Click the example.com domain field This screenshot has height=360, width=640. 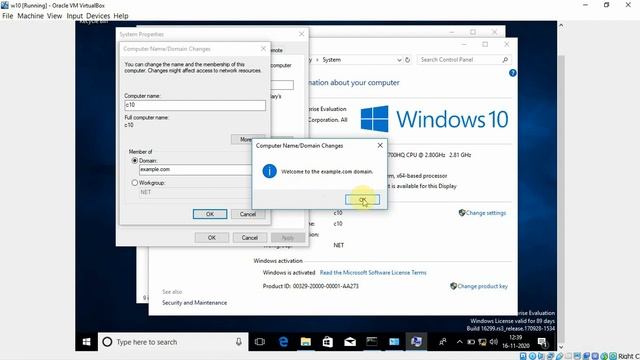pos(195,170)
